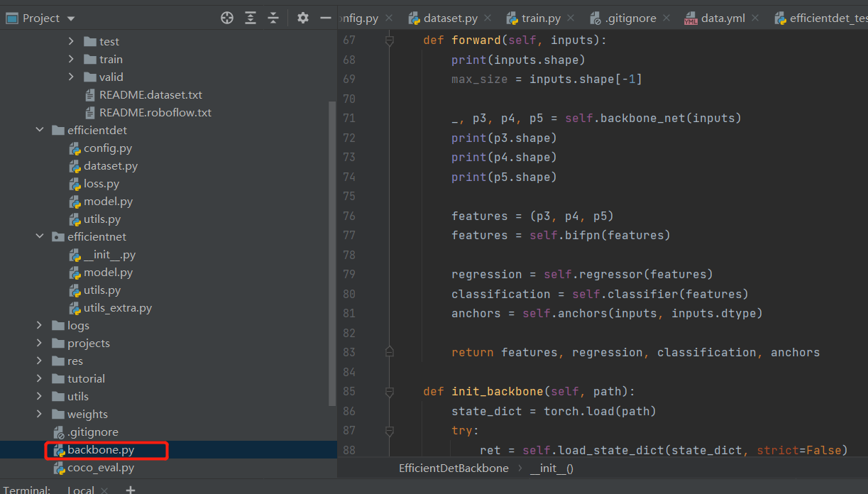Screen dimensions: 868x494
Task: Hide the Project panel with minus icon
Action: point(326,18)
